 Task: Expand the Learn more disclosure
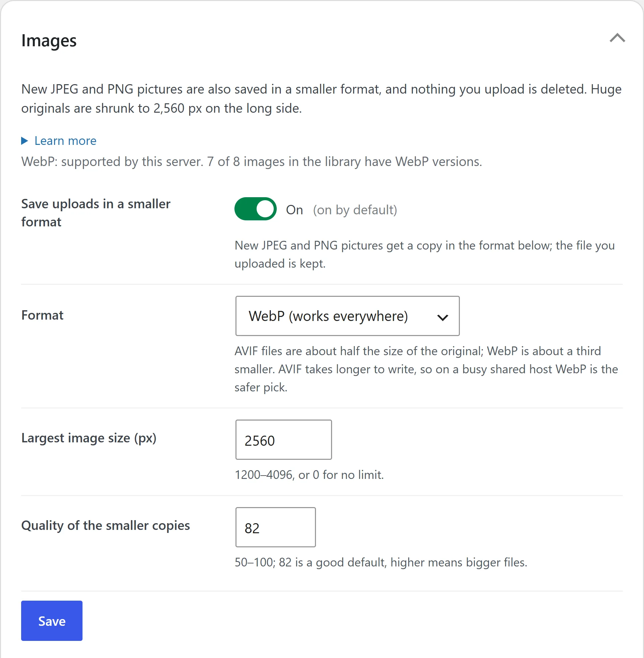coord(59,141)
